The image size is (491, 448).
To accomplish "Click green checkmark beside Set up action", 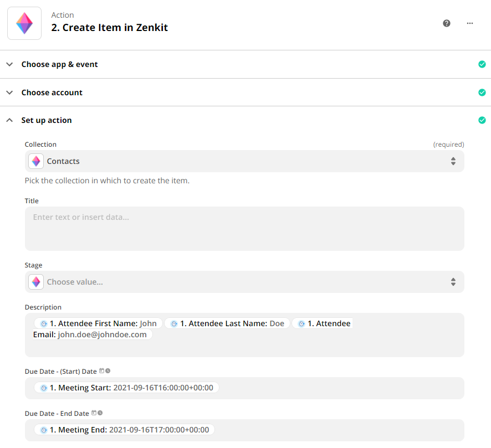I will pyautogui.click(x=482, y=120).
